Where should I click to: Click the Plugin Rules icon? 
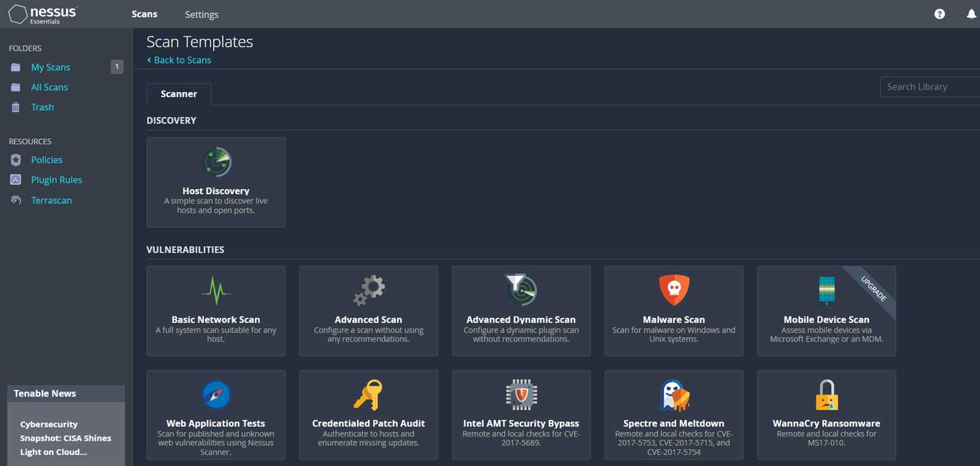[16, 180]
